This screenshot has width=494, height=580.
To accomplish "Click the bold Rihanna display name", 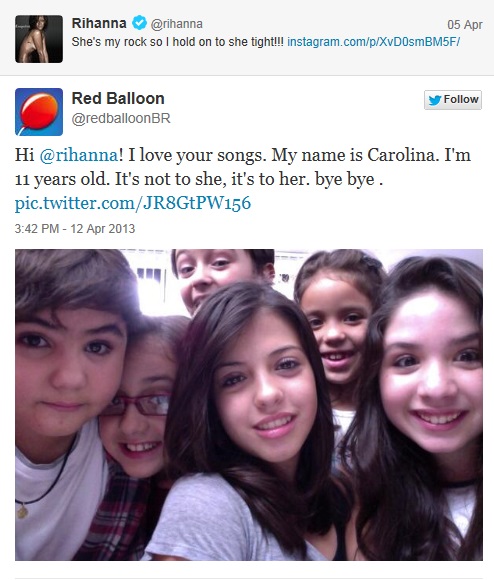I will click(x=99, y=23).
